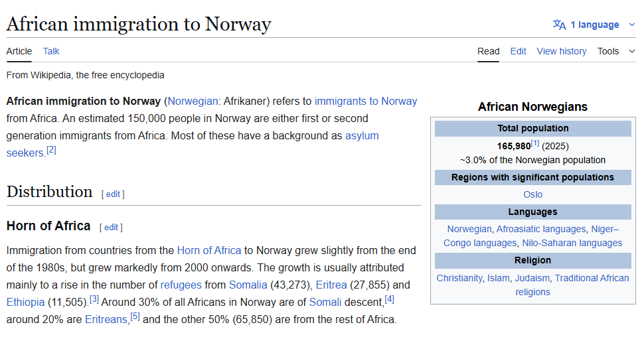The height and width of the screenshot is (339, 644).
Task: Jump to citation reference 2
Action: tap(51, 150)
